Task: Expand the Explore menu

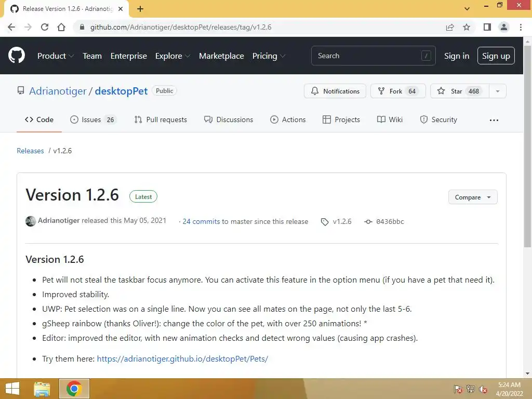Action: (x=172, y=56)
